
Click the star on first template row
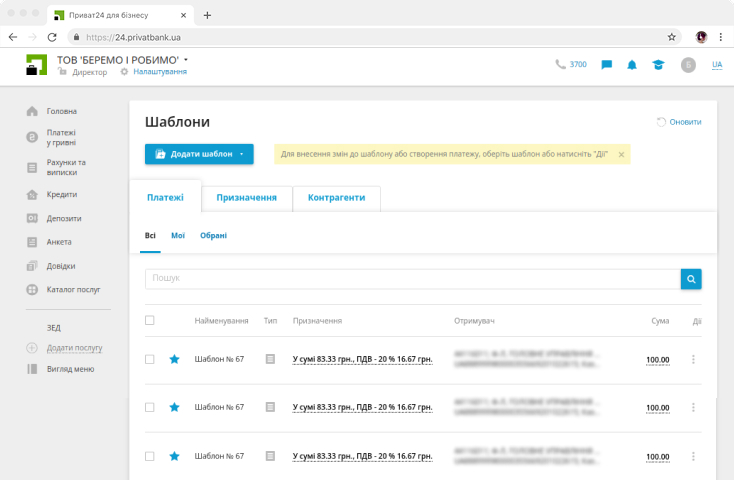tap(174, 359)
